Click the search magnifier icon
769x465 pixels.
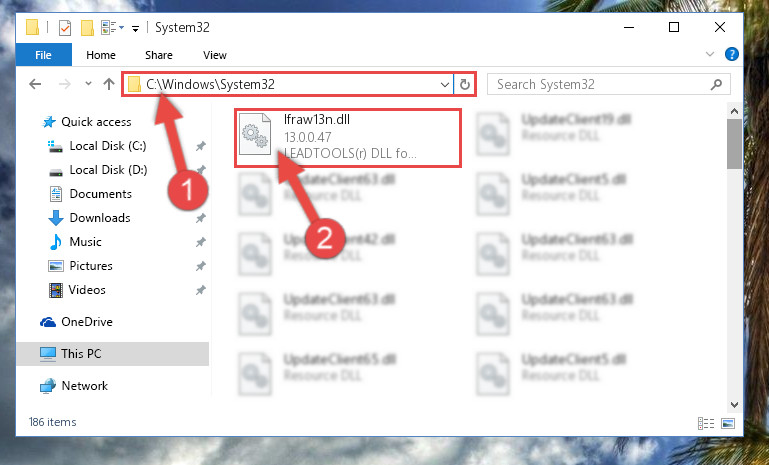[716, 84]
